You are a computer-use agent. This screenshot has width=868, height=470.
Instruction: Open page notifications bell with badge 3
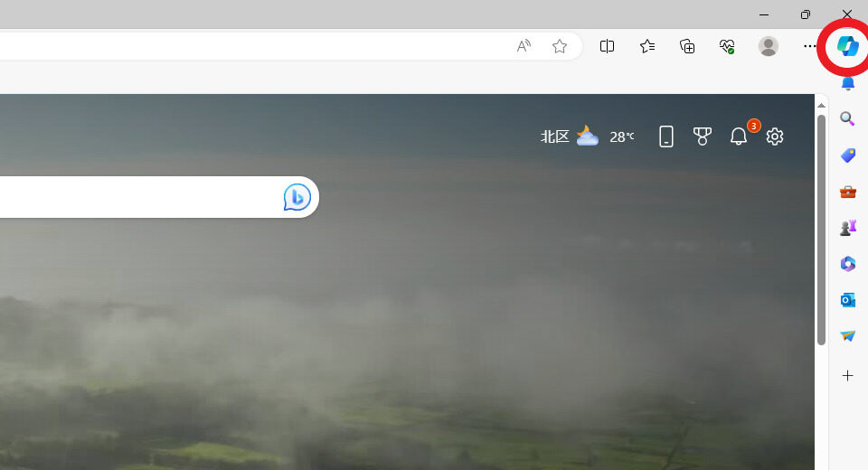pos(739,136)
